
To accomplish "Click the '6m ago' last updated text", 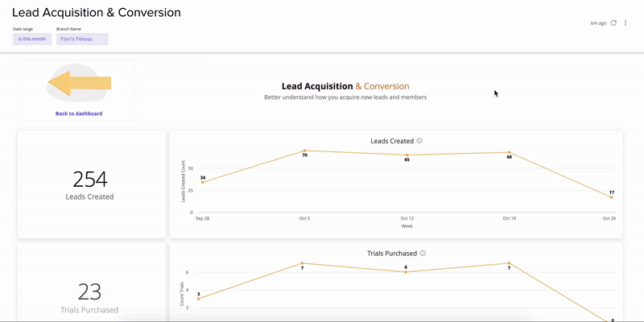I will [598, 23].
